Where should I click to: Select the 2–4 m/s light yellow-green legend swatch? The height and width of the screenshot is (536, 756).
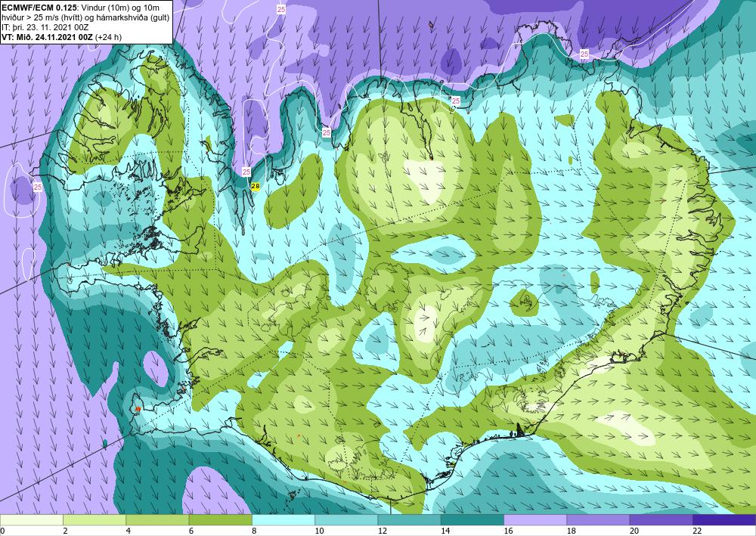94,520
